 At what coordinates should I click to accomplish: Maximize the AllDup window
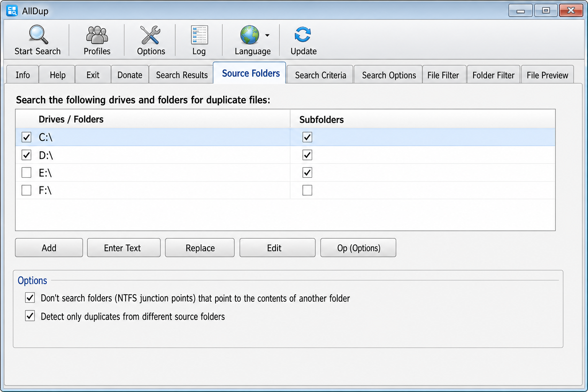pos(546,10)
